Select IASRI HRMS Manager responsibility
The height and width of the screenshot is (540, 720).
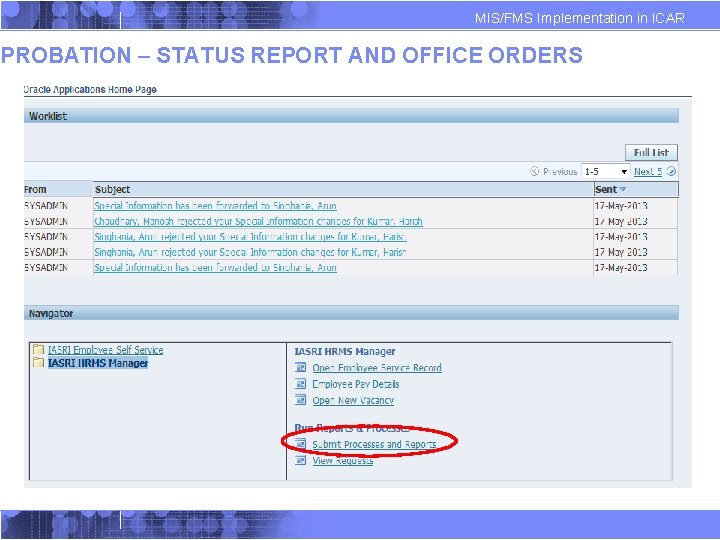coord(98,363)
